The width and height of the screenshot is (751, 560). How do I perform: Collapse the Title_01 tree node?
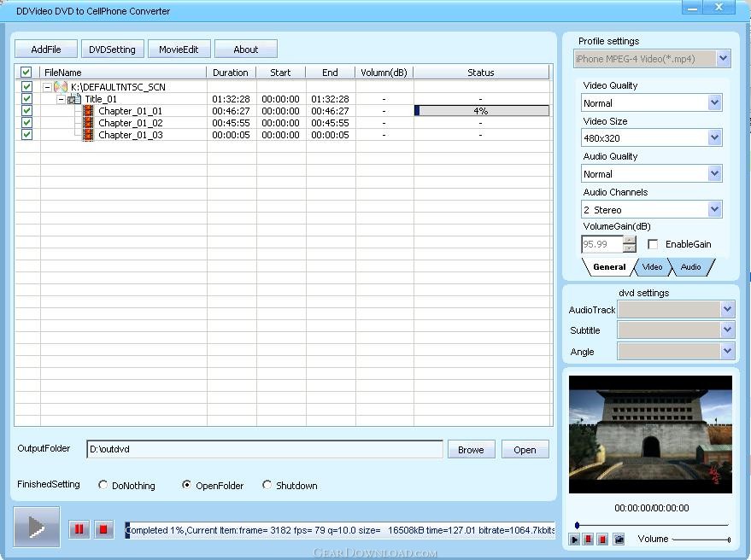(x=62, y=99)
